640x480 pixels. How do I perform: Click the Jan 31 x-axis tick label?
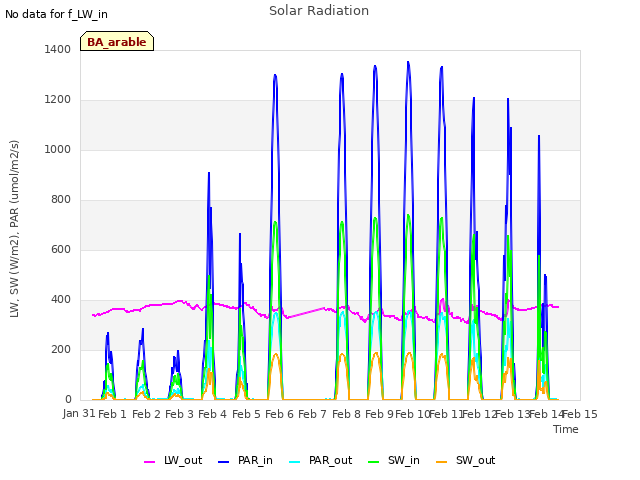(x=79, y=413)
